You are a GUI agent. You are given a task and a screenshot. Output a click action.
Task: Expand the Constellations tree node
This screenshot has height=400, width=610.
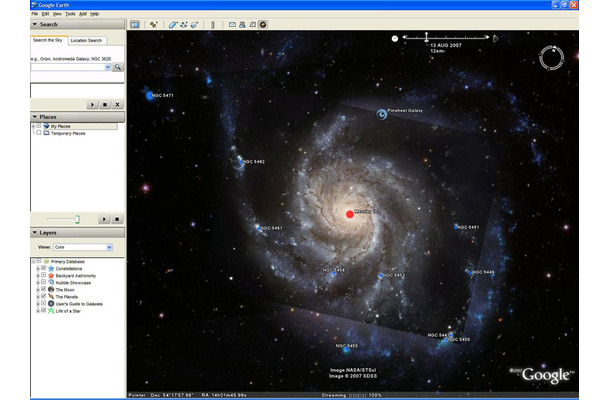(x=38, y=268)
